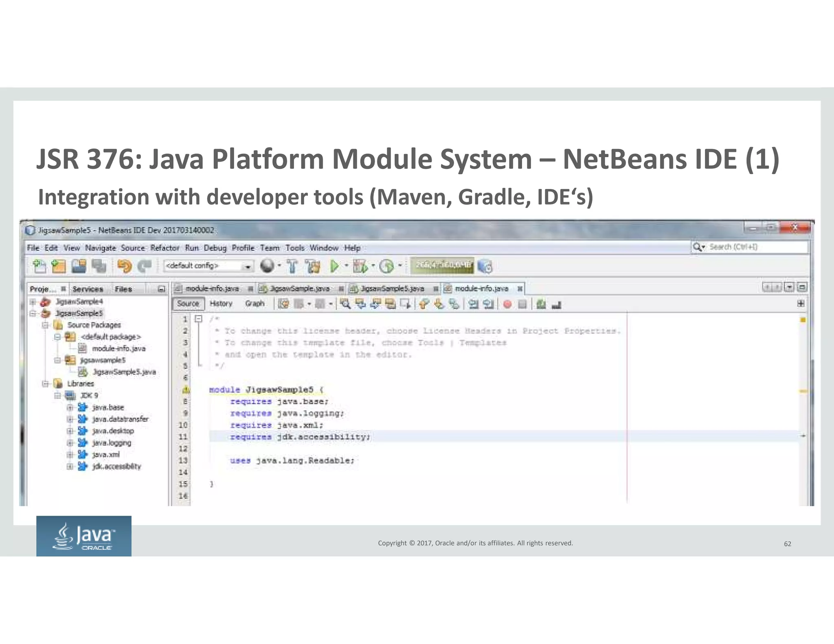Click the red Start Macro Recording icon
The height and width of the screenshot is (644, 834).
pos(507,304)
